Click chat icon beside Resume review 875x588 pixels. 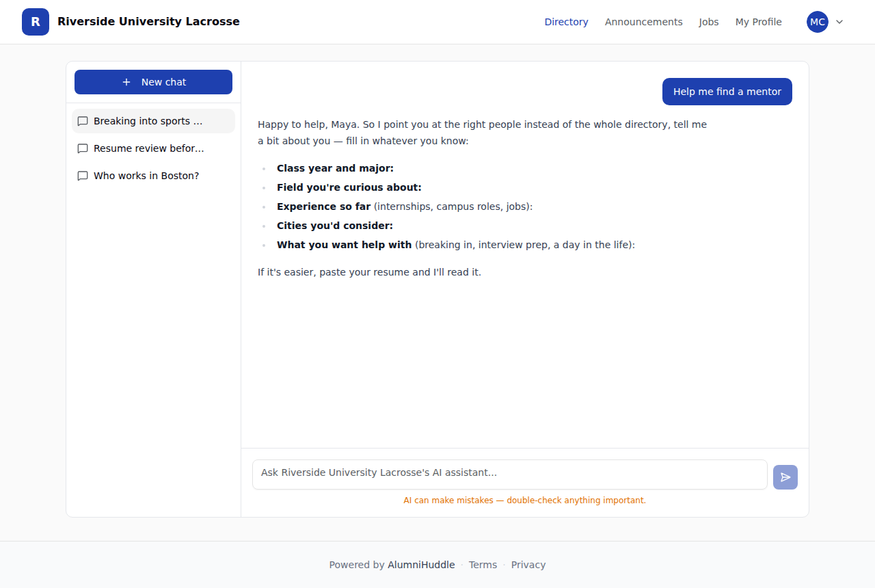point(83,148)
